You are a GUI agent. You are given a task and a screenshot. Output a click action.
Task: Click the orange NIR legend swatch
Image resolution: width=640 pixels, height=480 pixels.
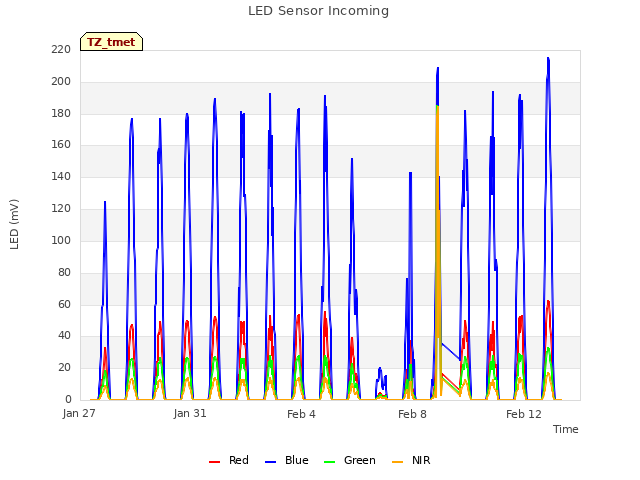tap(398, 462)
